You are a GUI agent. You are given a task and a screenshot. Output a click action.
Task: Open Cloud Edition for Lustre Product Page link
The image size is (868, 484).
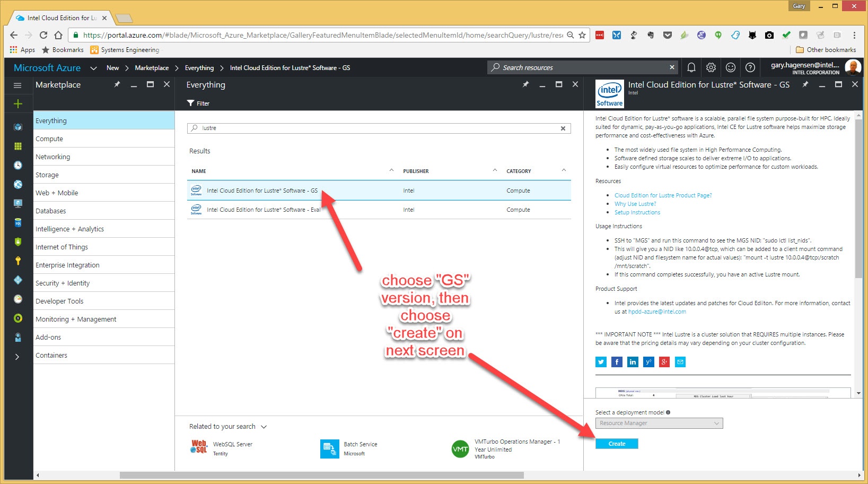[x=663, y=195]
